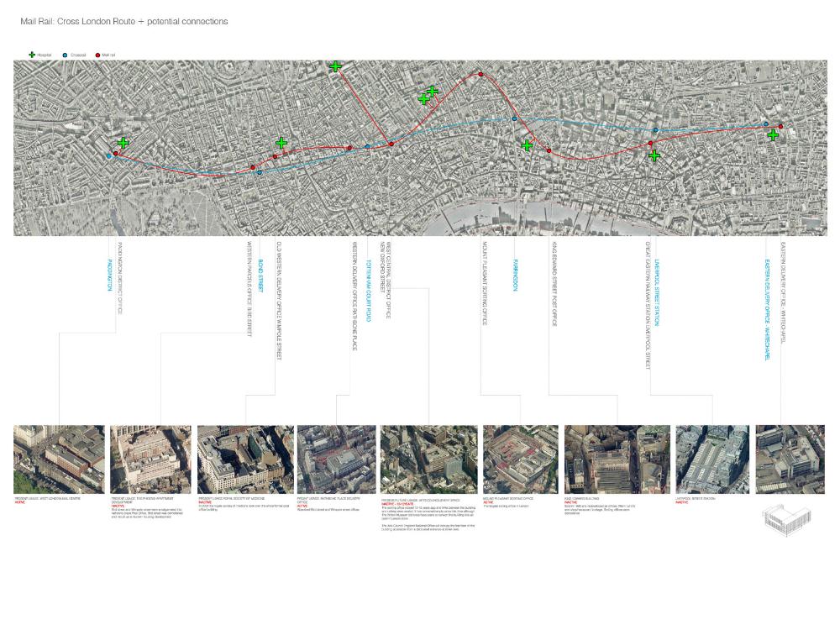Click the hospital cross at the map's top edge
The image size is (840, 630).
(x=335, y=66)
